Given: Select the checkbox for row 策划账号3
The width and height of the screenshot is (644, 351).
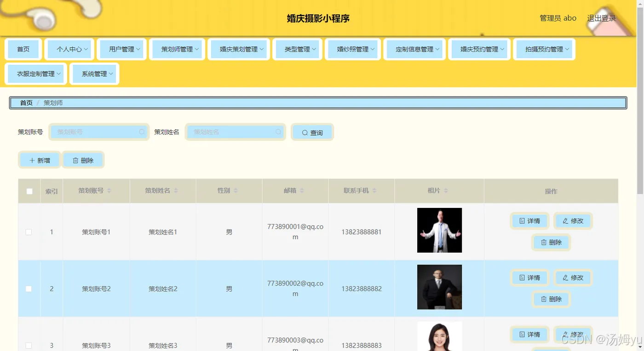Looking at the screenshot, I should (29, 345).
